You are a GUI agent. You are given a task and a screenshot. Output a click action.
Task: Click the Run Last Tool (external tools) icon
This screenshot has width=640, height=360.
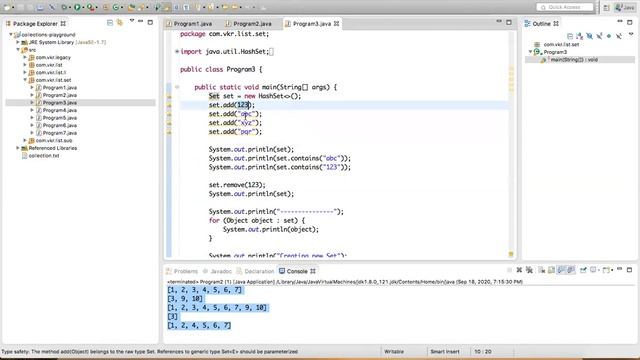coord(91,7)
